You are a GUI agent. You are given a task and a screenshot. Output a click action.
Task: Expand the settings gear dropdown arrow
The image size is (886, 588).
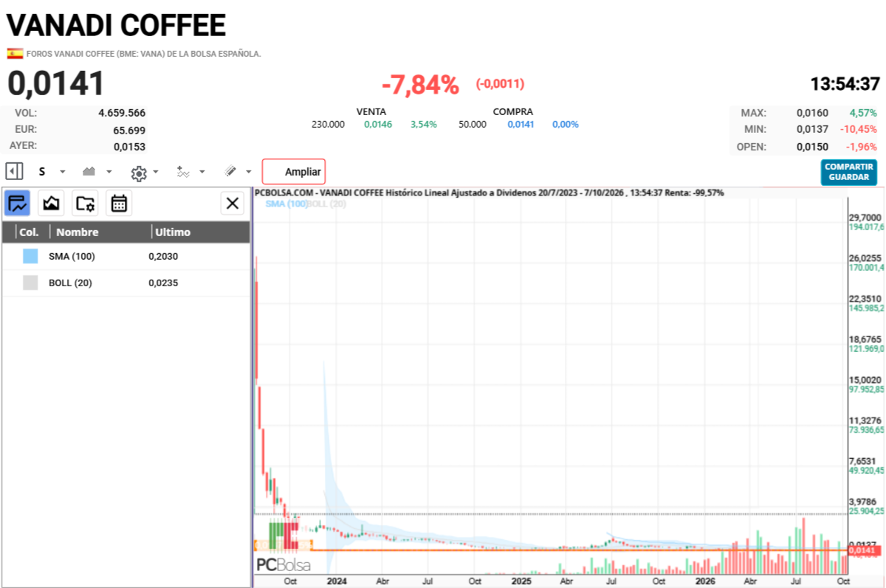tap(156, 173)
